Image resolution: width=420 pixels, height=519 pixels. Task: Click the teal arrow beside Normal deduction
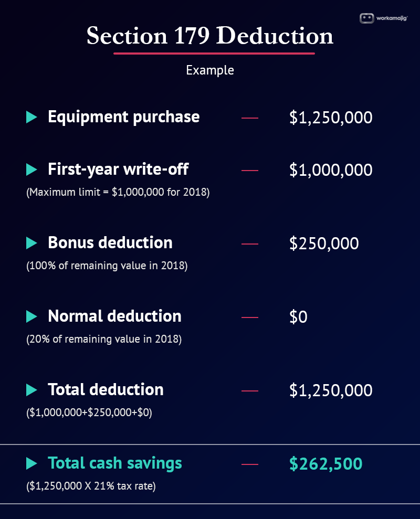(31, 316)
